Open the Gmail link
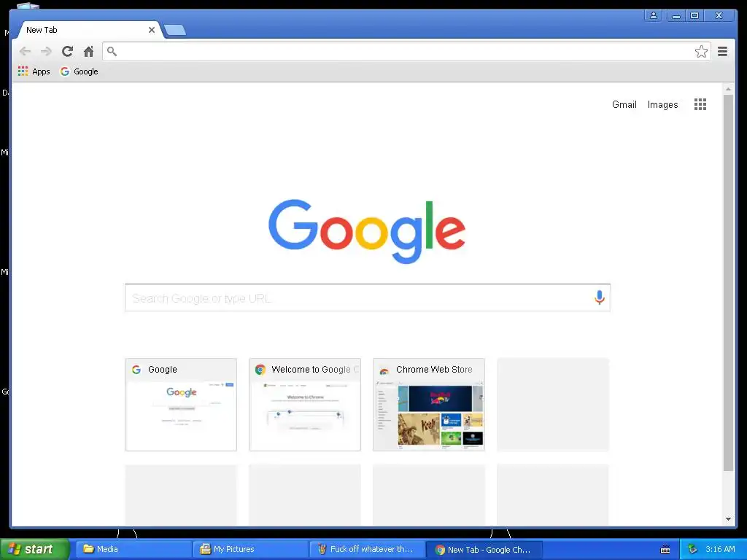 tap(624, 105)
